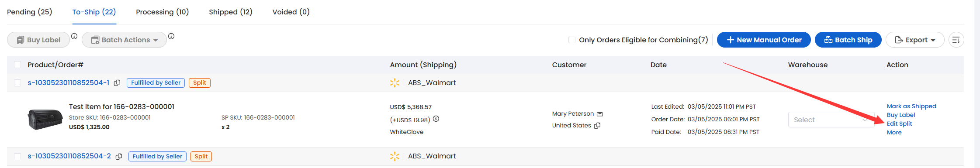
Task: Copy order number s-10305230110852504-1
Action: 117,83
